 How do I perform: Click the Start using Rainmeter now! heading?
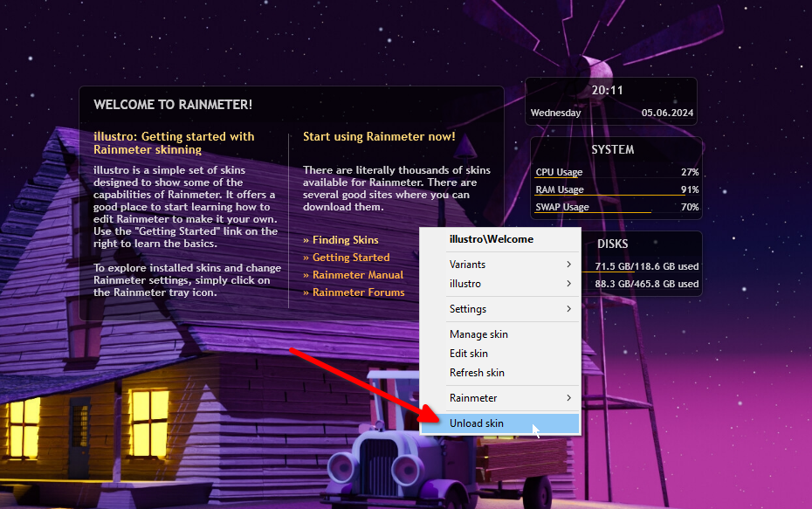(379, 137)
